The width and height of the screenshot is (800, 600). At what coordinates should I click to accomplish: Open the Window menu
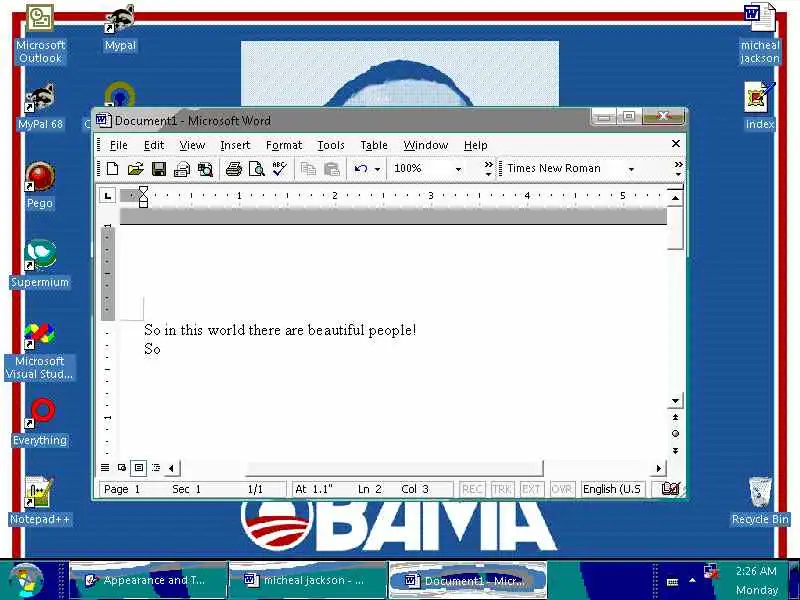[426, 145]
